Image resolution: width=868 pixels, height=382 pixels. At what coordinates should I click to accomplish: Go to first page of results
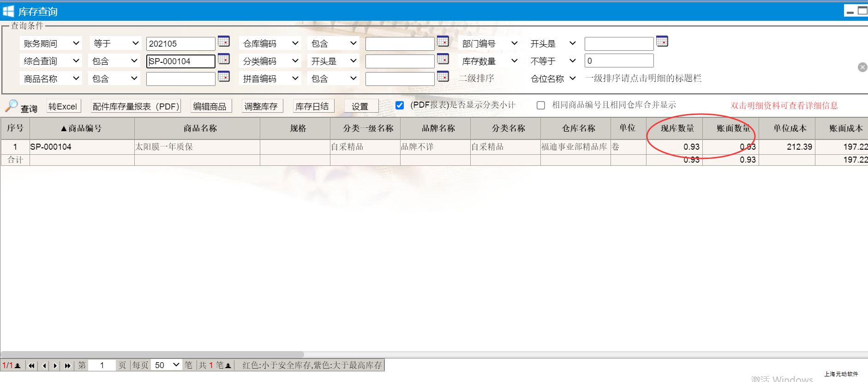point(31,365)
